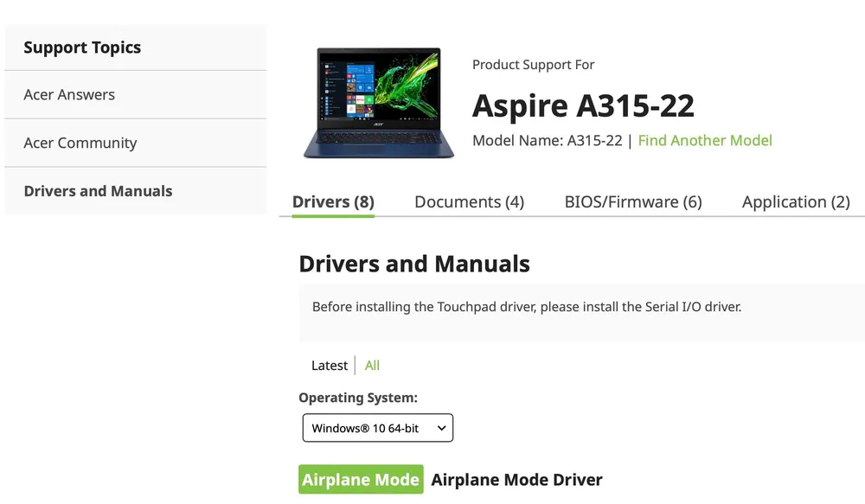Click the green Airplane Mode badge
The width and height of the screenshot is (865, 504).
tap(361, 480)
